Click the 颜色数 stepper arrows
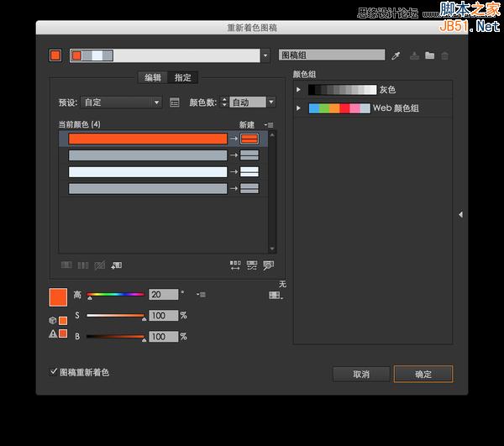Viewport: 504px width, 446px height. [x=224, y=102]
